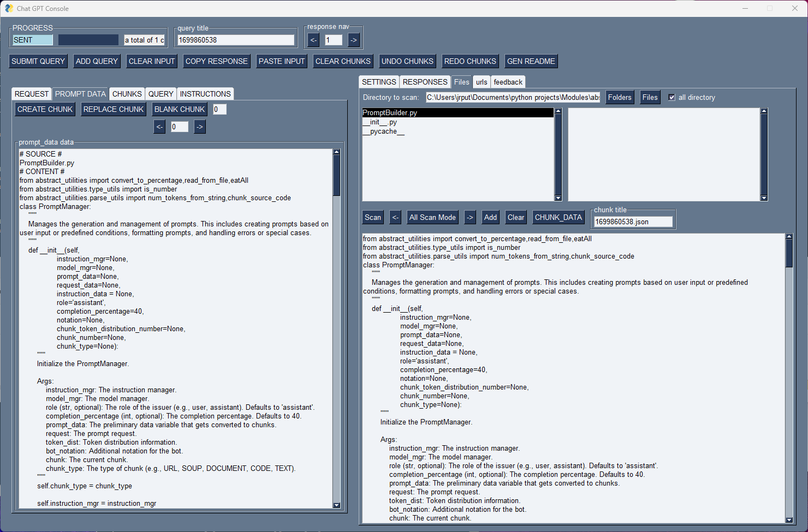The width and height of the screenshot is (808, 532).
Task: Click scroll-down arrow of right empty list
Action: coord(764,198)
